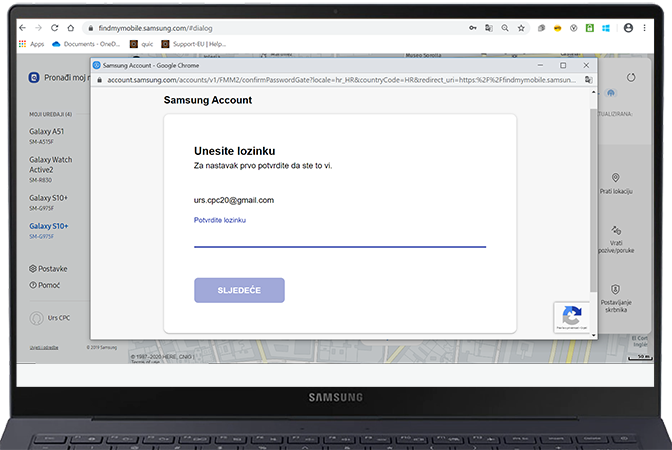
Task: Click the Samsung Account heading
Action: [208, 100]
